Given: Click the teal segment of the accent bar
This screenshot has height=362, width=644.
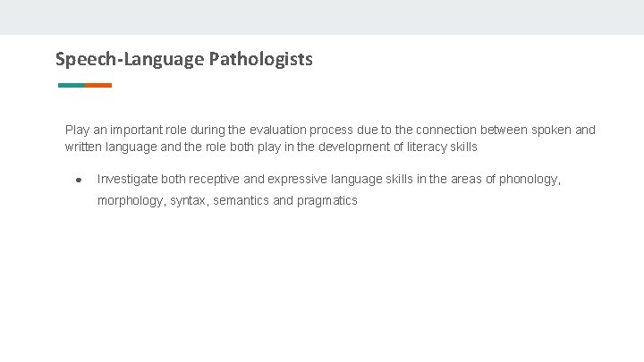Looking at the screenshot, I should tap(72, 86).
